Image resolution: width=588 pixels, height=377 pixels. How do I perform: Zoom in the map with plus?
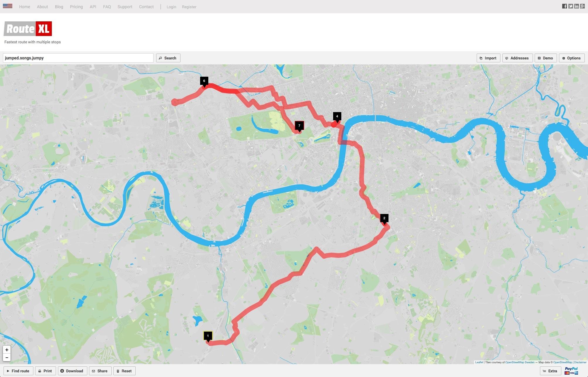coord(7,350)
